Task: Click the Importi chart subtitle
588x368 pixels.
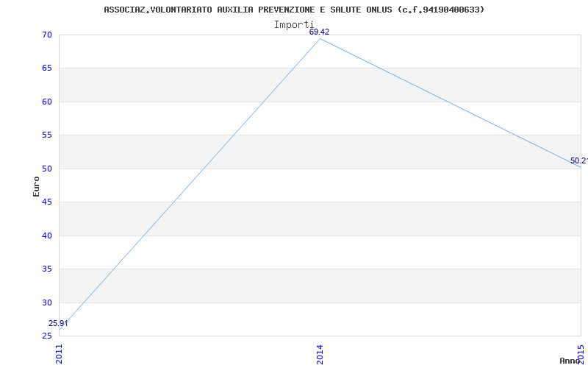Action: [x=293, y=25]
